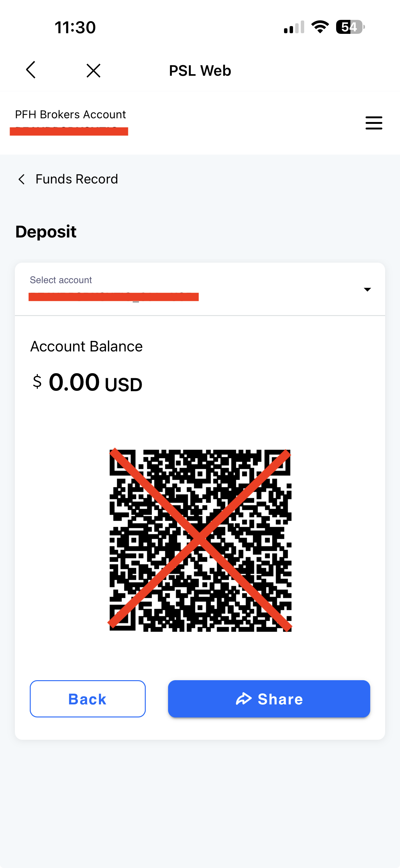Tap the redacted name under PFH Brokers Account
400x868 pixels.
(69, 131)
